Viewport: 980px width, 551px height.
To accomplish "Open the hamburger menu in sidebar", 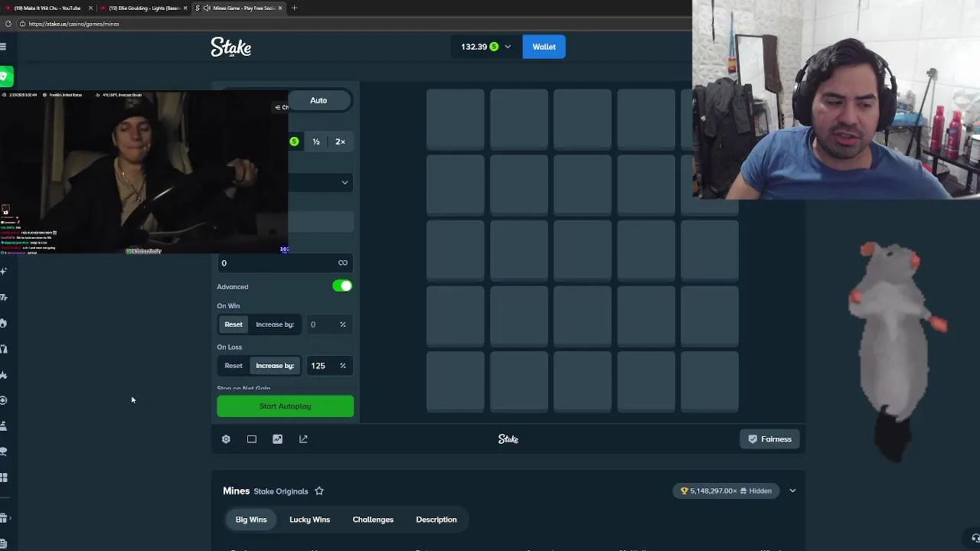I will [x=3, y=47].
